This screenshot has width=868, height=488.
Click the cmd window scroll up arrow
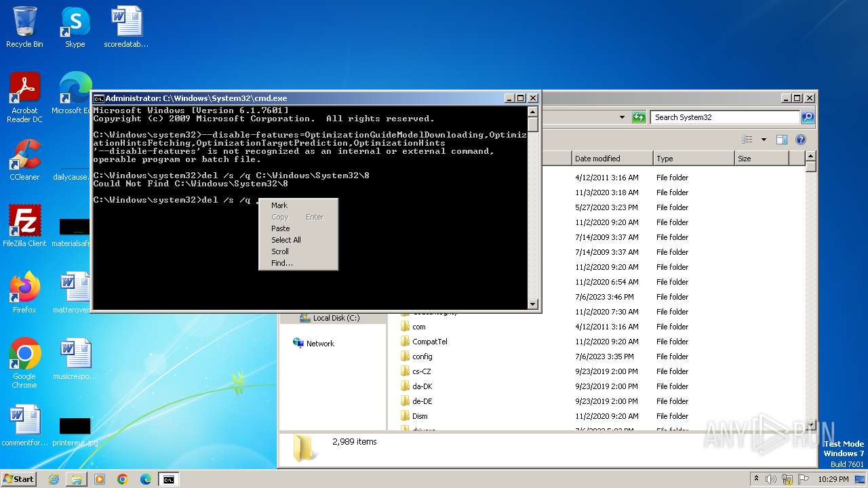pos(533,112)
